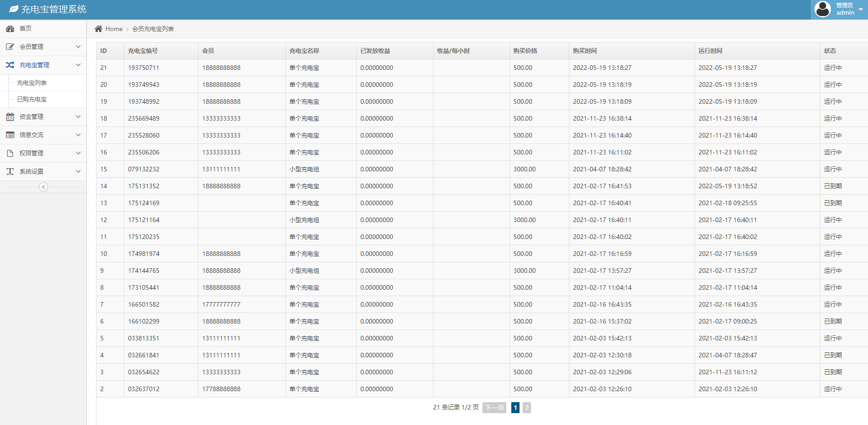Click the leaf logo icon in header
Viewport: 868px width, 425px height.
pos(14,9)
